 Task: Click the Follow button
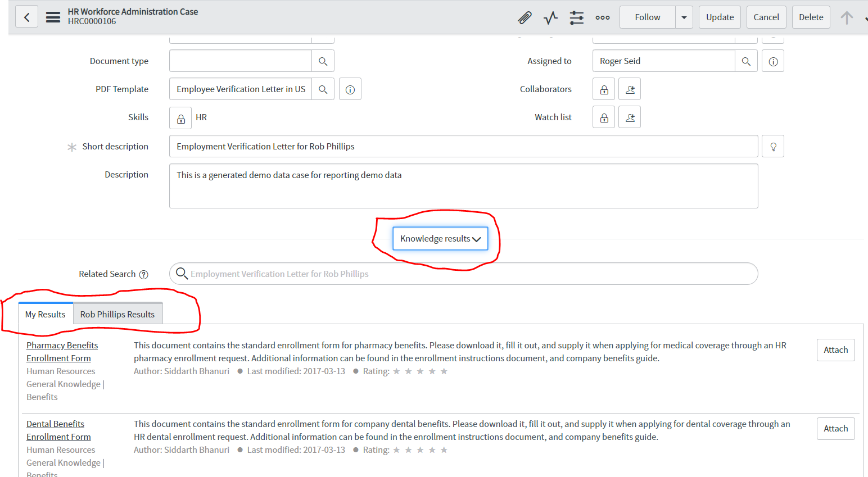pos(648,17)
